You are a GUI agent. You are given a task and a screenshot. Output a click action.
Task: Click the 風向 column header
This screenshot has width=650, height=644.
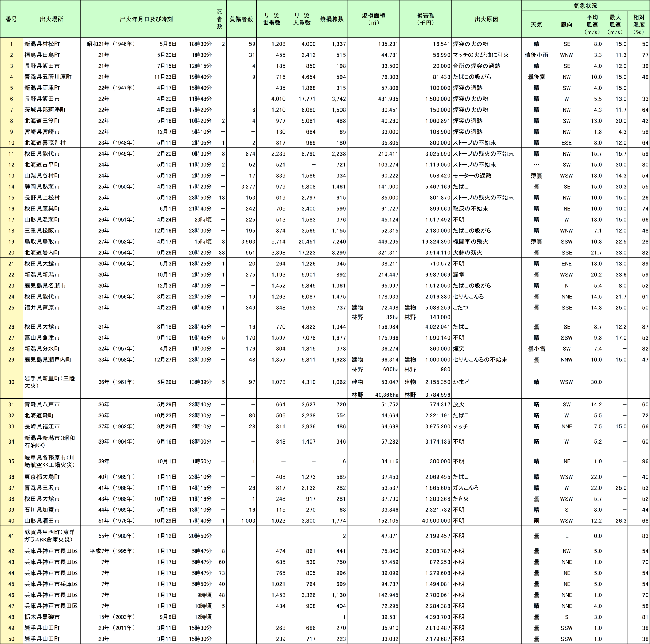click(567, 25)
